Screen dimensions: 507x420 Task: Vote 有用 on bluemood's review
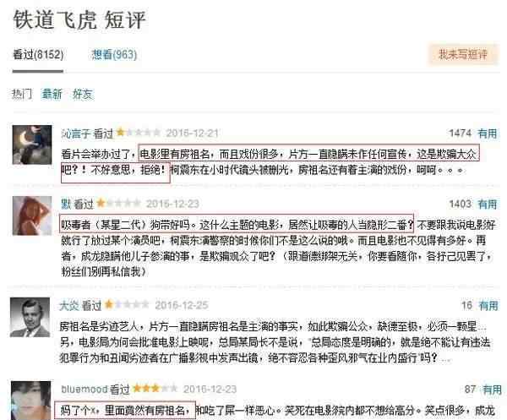[x=492, y=390]
